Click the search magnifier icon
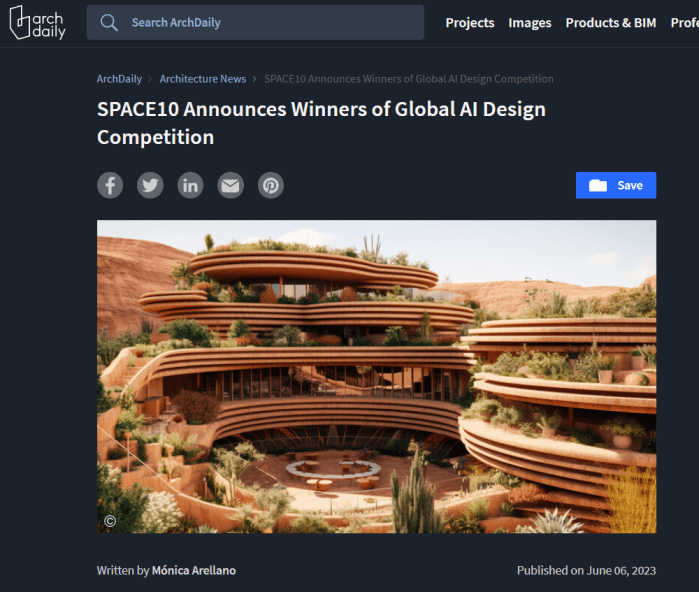This screenshot has width=699, height=592. pos(109,22)
